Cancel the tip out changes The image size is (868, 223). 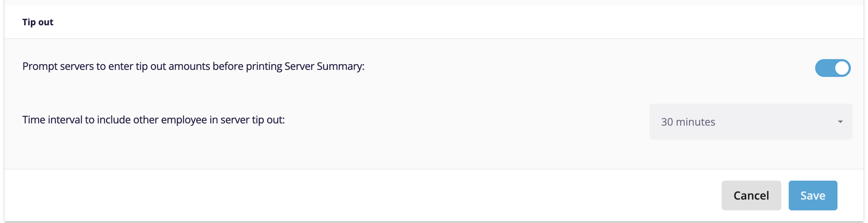[751, 195]
